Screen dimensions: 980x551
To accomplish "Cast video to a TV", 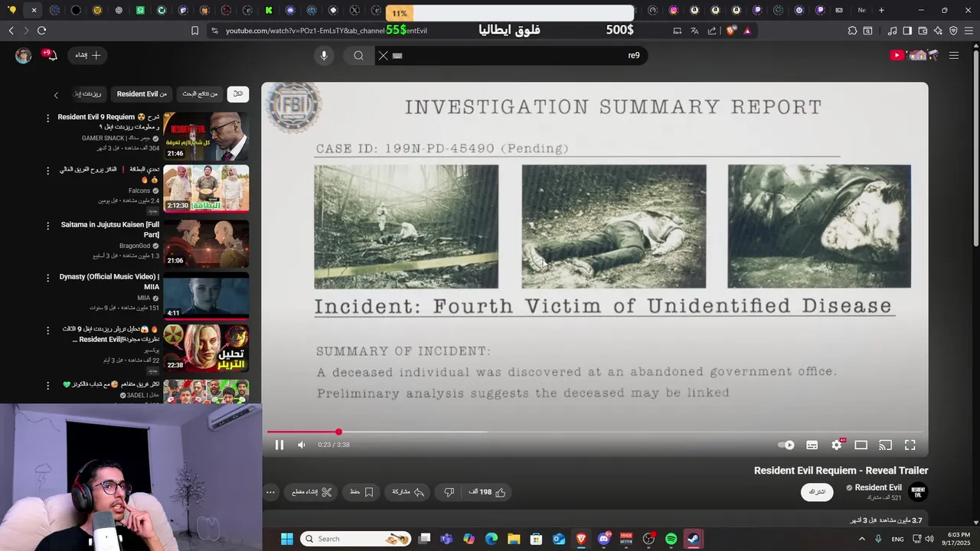I will click(885, 445).
